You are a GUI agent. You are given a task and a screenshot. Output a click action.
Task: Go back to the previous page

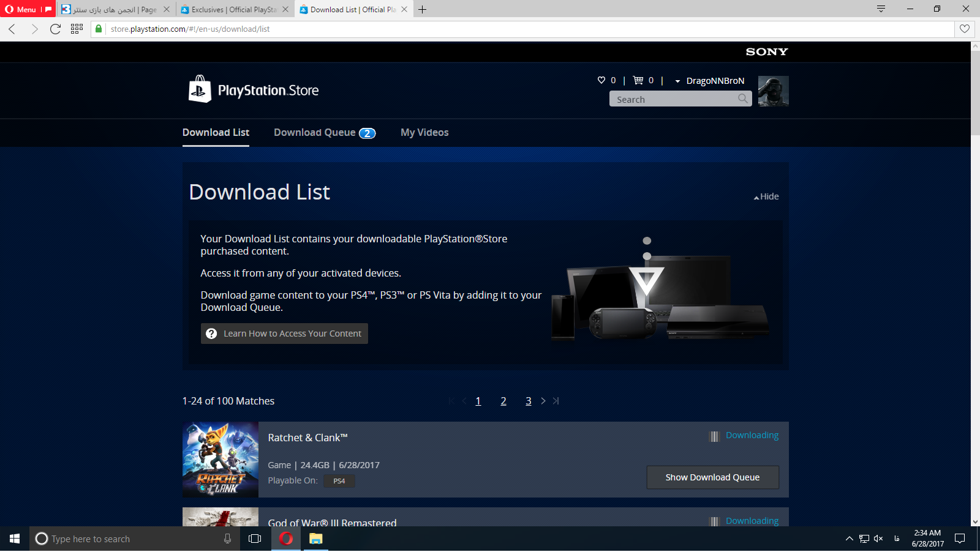click(x=12, y=29)
